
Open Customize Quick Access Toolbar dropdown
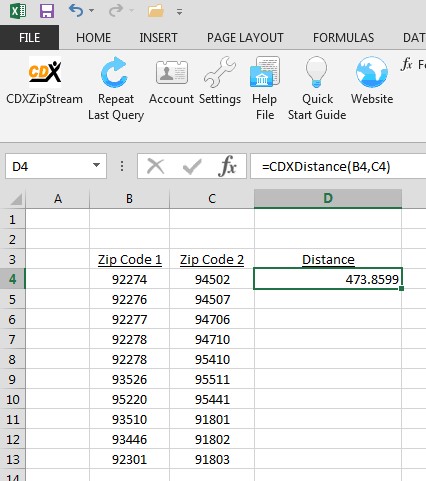pos(179,12)
